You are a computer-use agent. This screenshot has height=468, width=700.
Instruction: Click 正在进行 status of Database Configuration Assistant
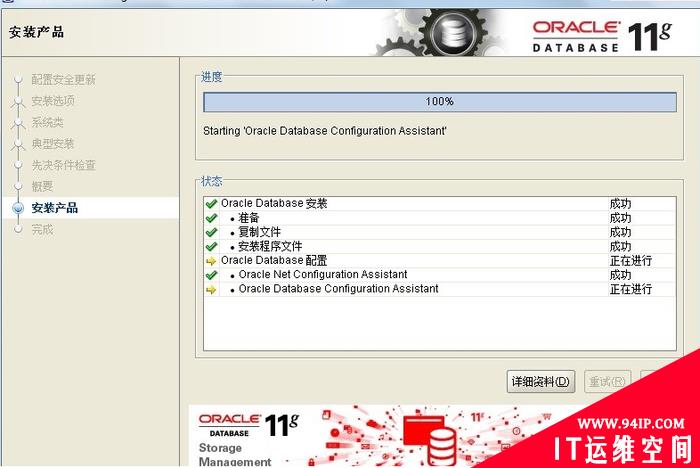click(631, 289)
